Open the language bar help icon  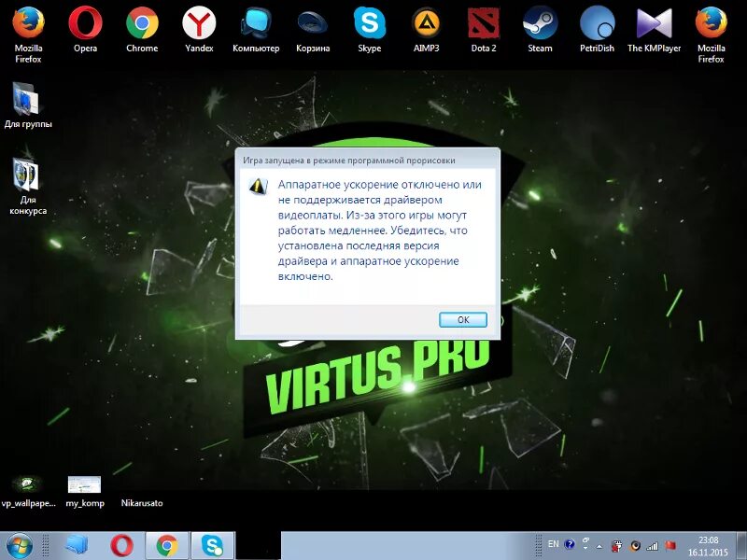570,544
